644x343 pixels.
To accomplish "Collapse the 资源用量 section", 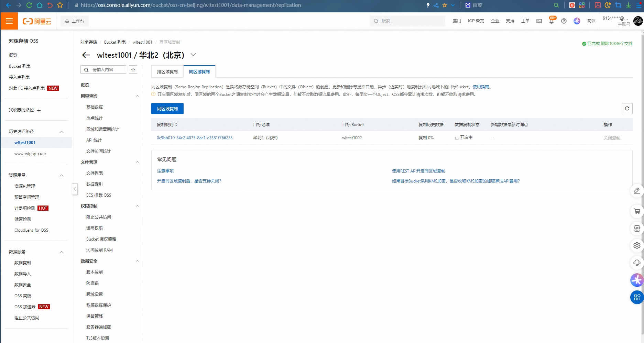I will 62,175.
